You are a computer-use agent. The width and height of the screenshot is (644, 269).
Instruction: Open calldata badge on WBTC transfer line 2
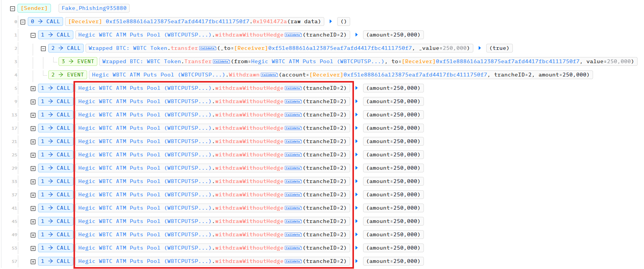point(208,48)
